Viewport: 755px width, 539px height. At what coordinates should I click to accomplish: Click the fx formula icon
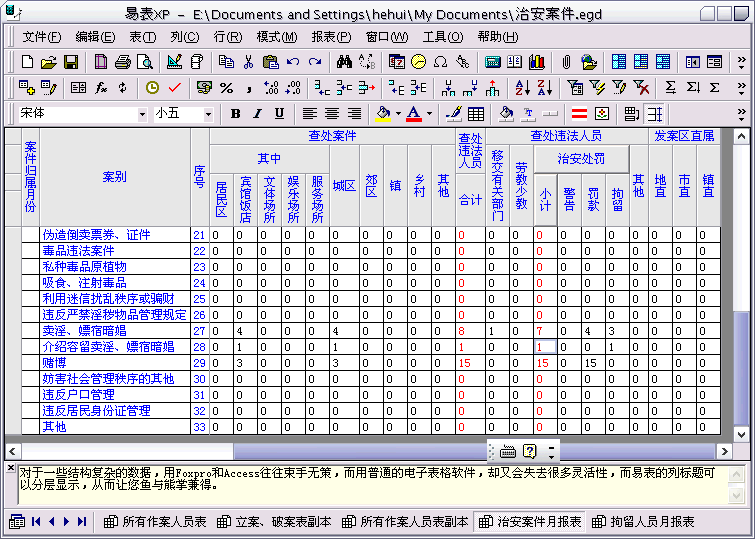101,88
